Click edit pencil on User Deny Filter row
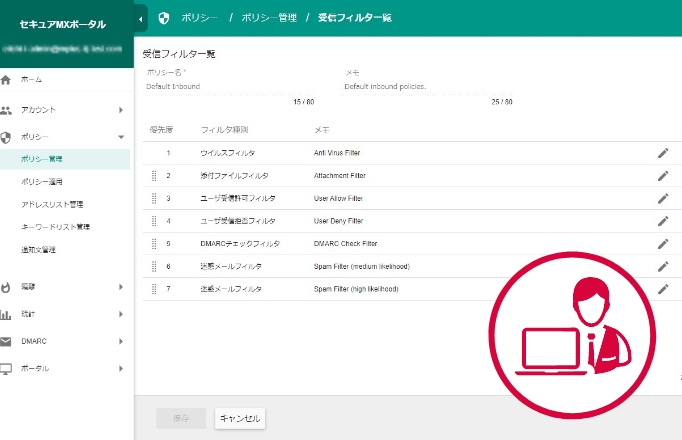Viewport: 682px width, 440px height. [662, 221]
